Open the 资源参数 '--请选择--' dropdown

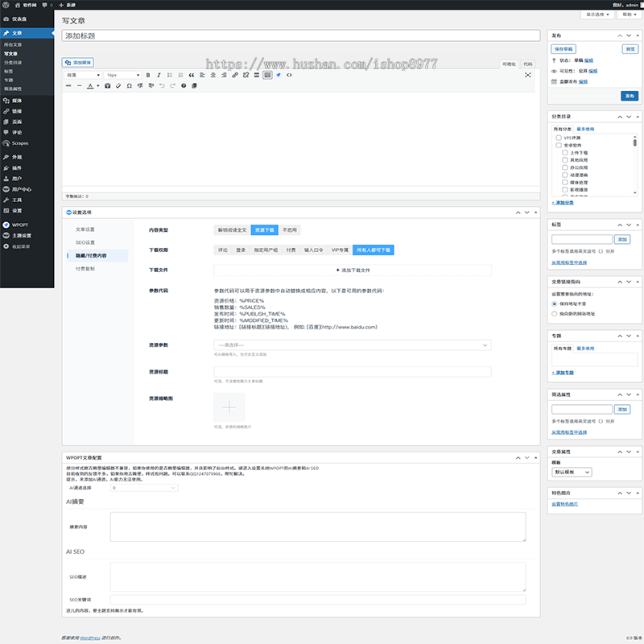tap(353, 345)
